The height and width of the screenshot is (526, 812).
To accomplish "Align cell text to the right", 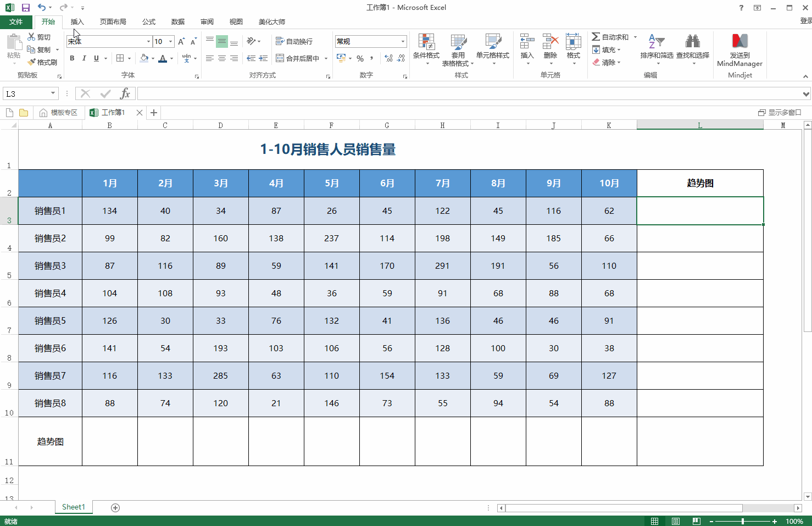I will [x=234, y=58].
